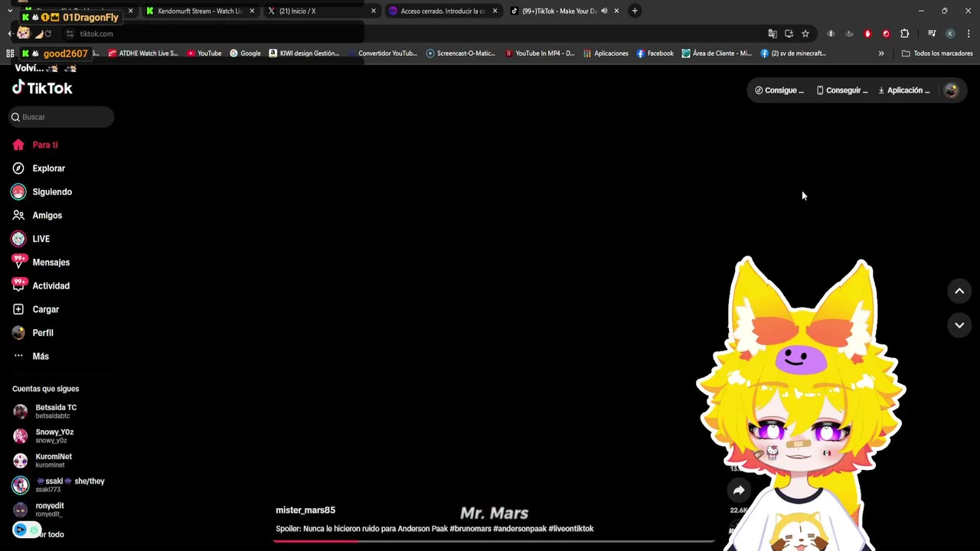Viewport: 980px width, 551px height.
Task: Go to previous video with up chevron
Action: point(959,291)
